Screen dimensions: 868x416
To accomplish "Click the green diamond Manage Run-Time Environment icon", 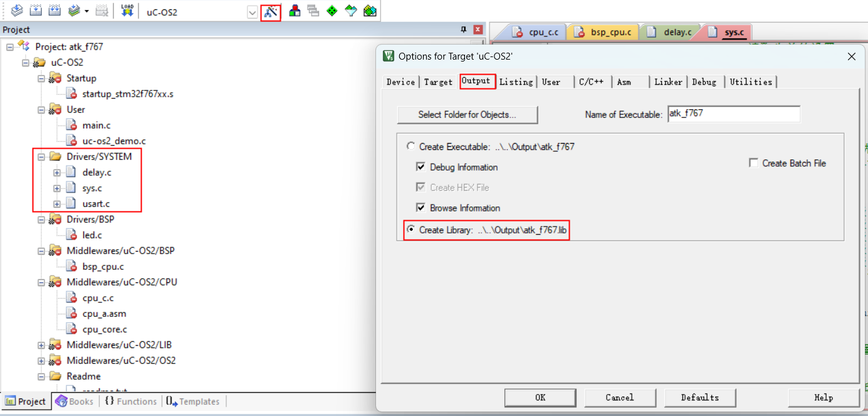I will (332, 11).
